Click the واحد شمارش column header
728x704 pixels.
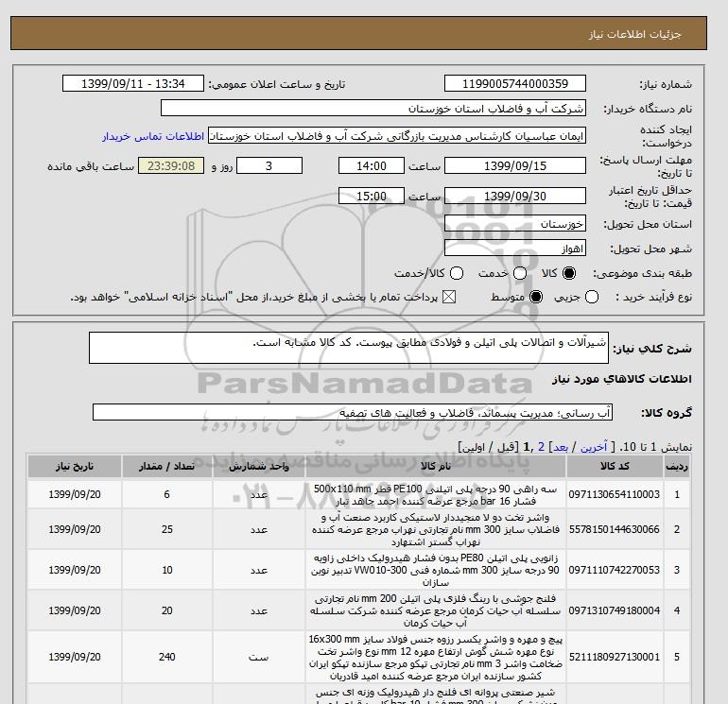click(x=259, y=467)
